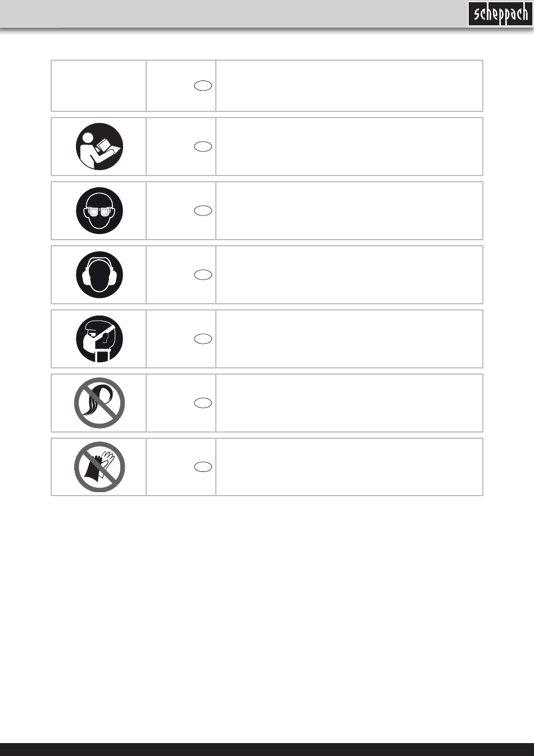
Task: Click the blank description cell for the manual symbol
Action: pos(349,147)
